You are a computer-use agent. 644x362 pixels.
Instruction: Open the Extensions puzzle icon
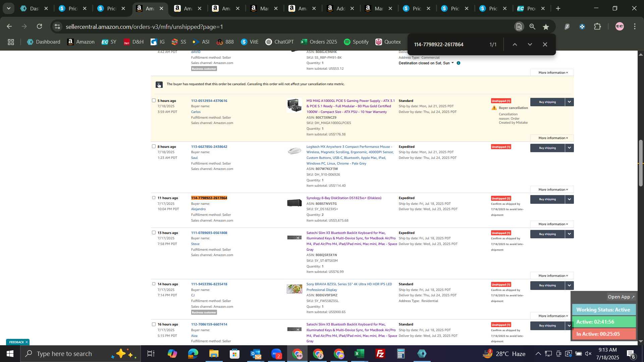pos(597,26)
